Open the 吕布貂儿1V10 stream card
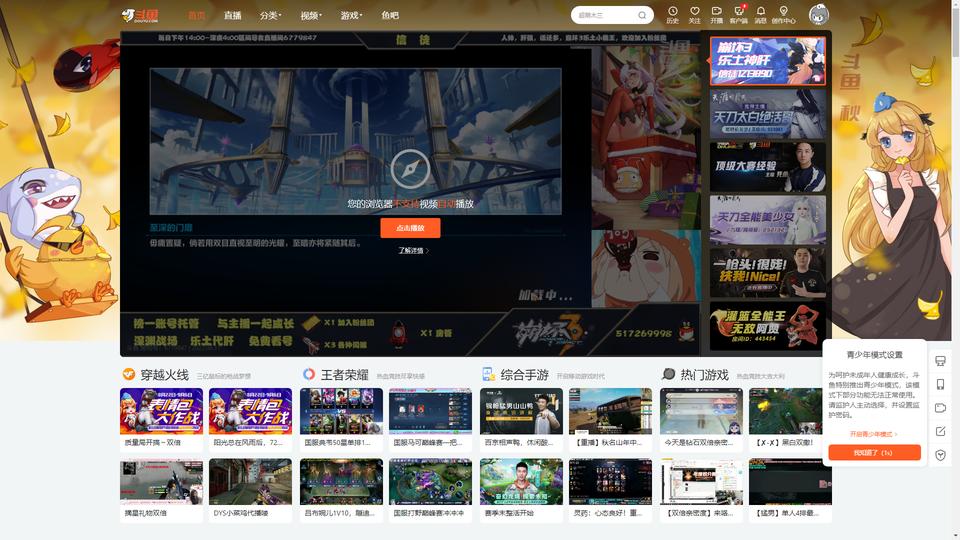The height and width of the screenshot is (540, 960). tap(341, 490)
